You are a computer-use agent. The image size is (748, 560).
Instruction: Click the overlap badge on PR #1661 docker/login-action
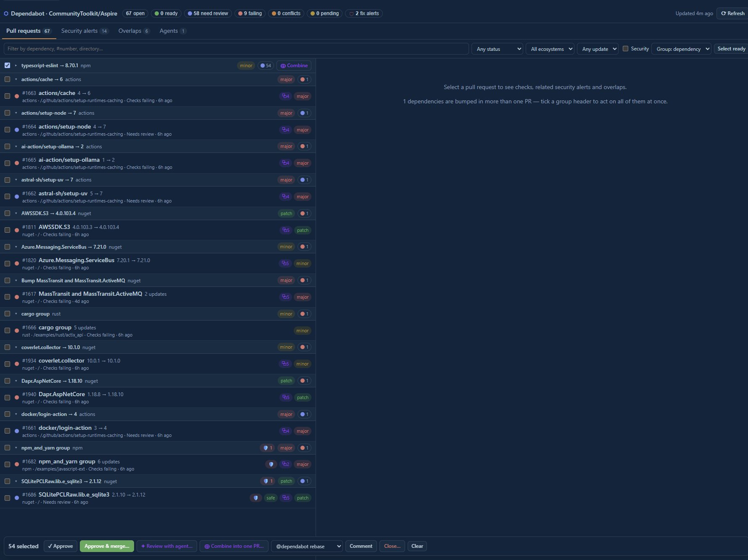[x=285, y=431]
